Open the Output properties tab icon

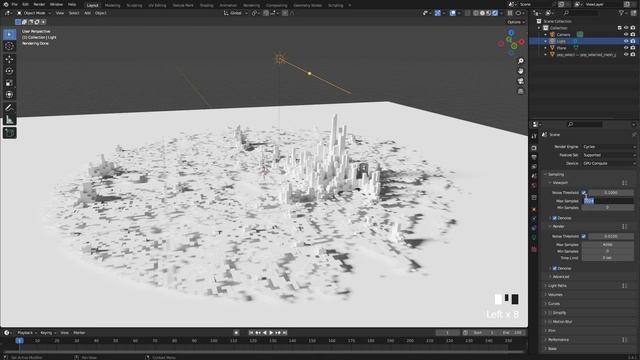(x=534, y=157)
